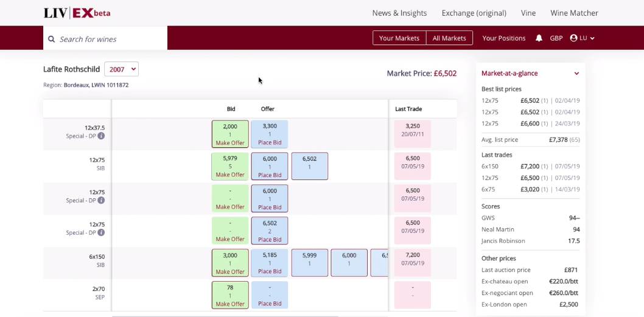Open News & Insights
Screen dimensions: 644x317
400,13
